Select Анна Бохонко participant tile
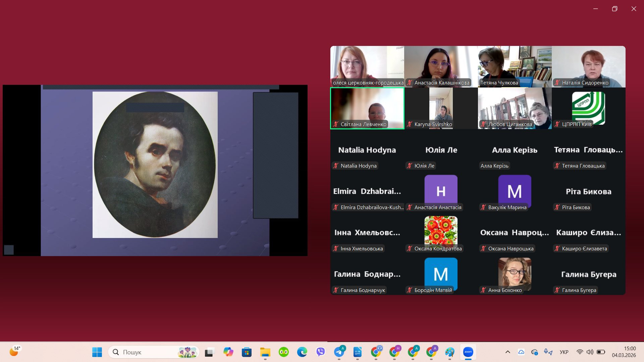This screenshot has width=644, height=362. [515, 274]
